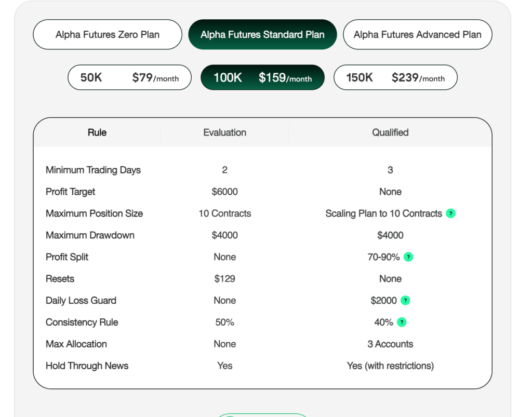Viewport: 532px width, 417px height.
Task: Choose the 50K $79/month account size
Action: [x=129, y=78]
